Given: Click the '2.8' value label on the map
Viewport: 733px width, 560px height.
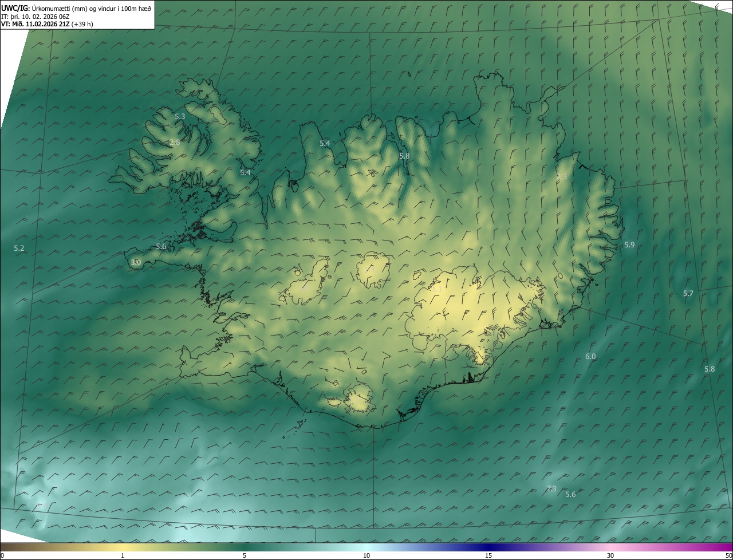Looking at the screenshot, I should [175, 142].
